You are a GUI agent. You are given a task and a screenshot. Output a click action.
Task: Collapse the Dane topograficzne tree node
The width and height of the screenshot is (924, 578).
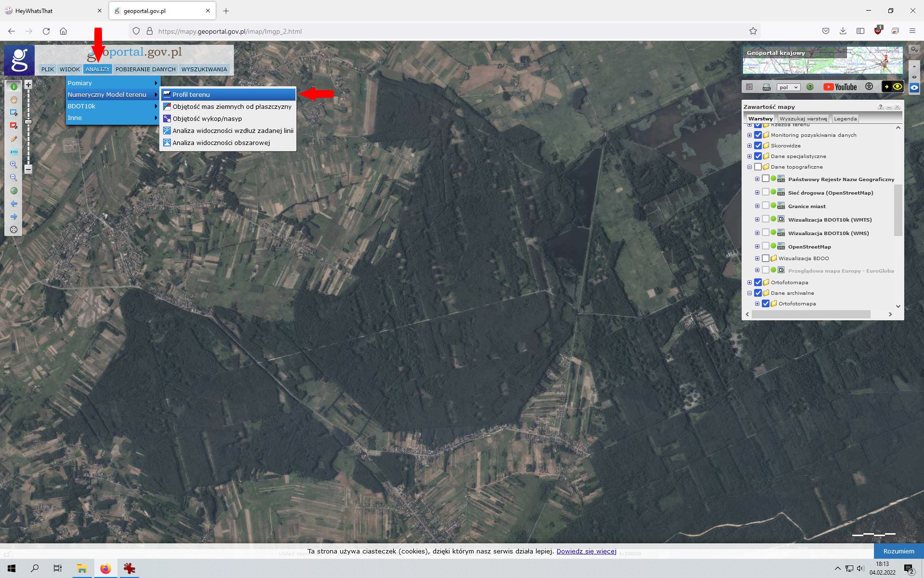[x=749, y=167]
